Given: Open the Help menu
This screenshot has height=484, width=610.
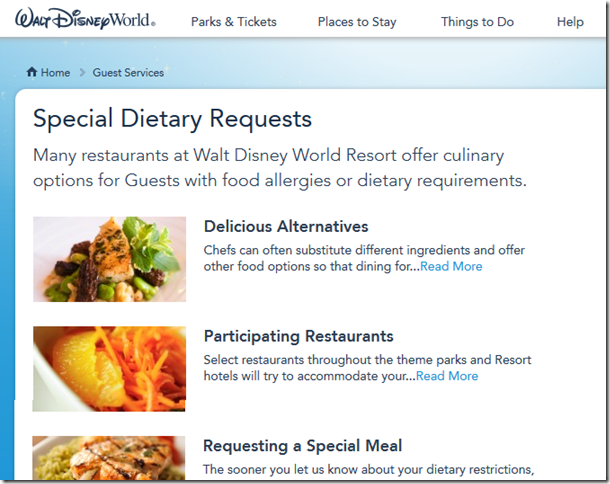Looking at the screenshot, I should (x=570, y=22).
